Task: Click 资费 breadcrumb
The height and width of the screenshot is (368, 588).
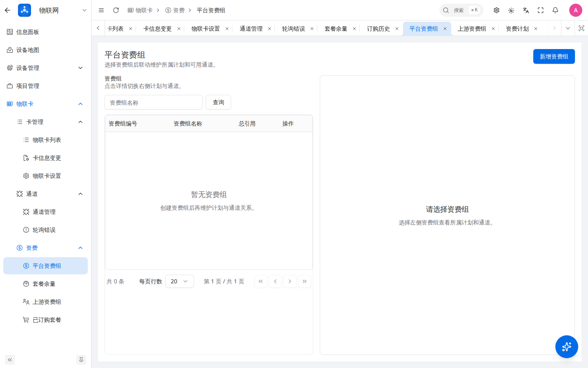Action: [175, 10]
